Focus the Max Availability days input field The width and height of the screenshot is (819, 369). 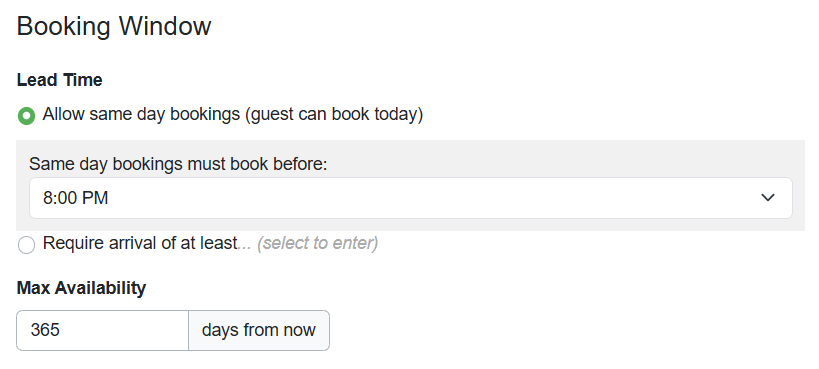pos(102,330)
